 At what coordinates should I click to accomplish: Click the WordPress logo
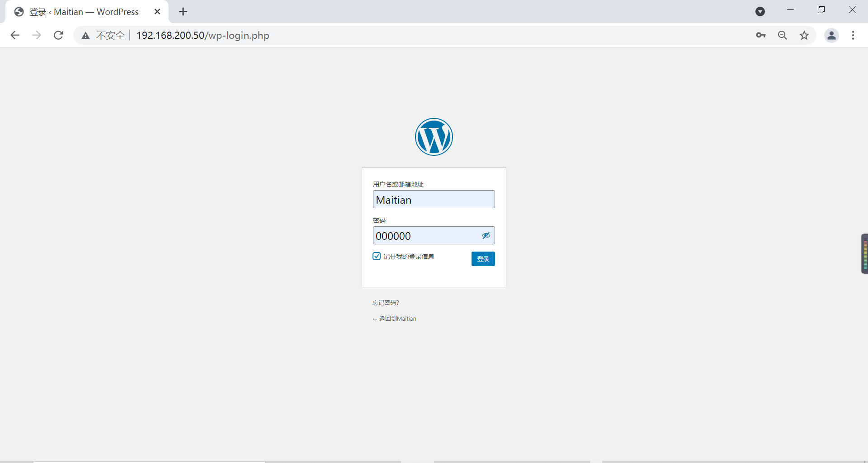click(x=434, y=137)
